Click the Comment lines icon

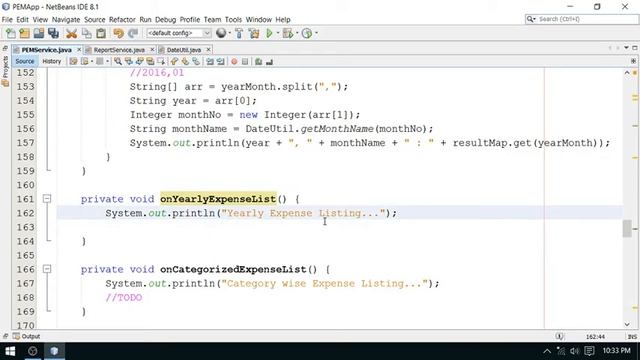pyautogui.click(x=258, y=62)
